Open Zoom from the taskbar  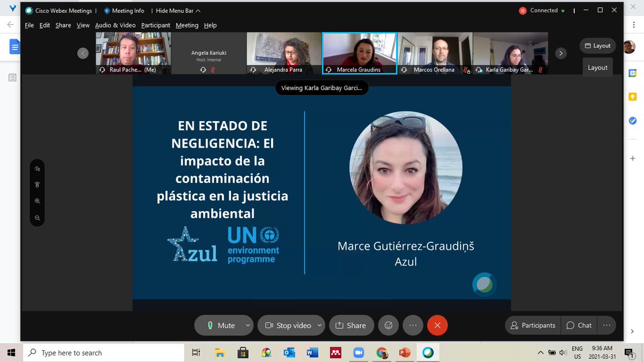[358, 352]
